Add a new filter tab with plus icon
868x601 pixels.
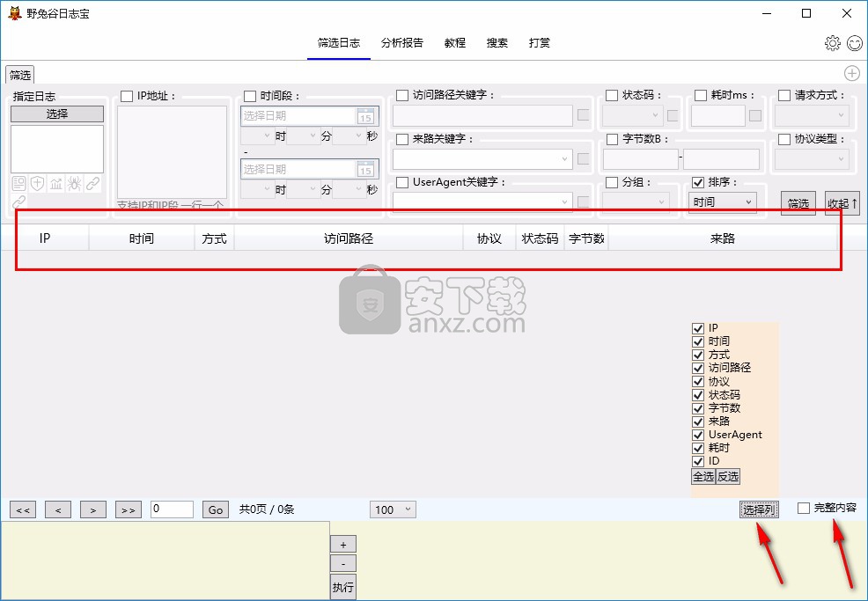click(851, 73)
